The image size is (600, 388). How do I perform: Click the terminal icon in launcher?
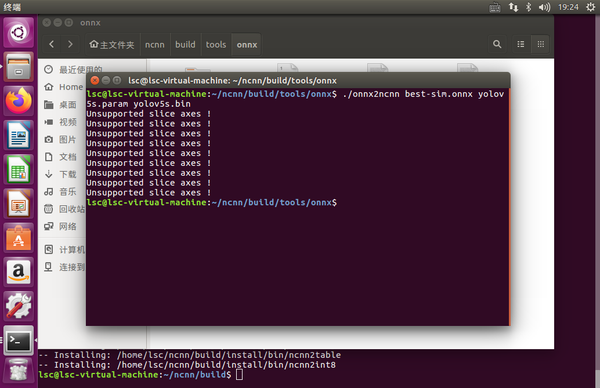pyautogui.click(x=18, y=340)
